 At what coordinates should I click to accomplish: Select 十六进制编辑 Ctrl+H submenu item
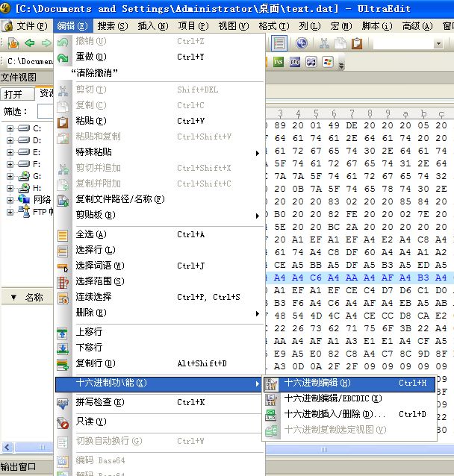tap(349, 383)
